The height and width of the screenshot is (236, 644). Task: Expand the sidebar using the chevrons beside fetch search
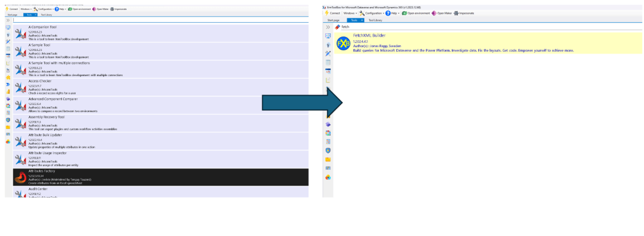[328, 26]
